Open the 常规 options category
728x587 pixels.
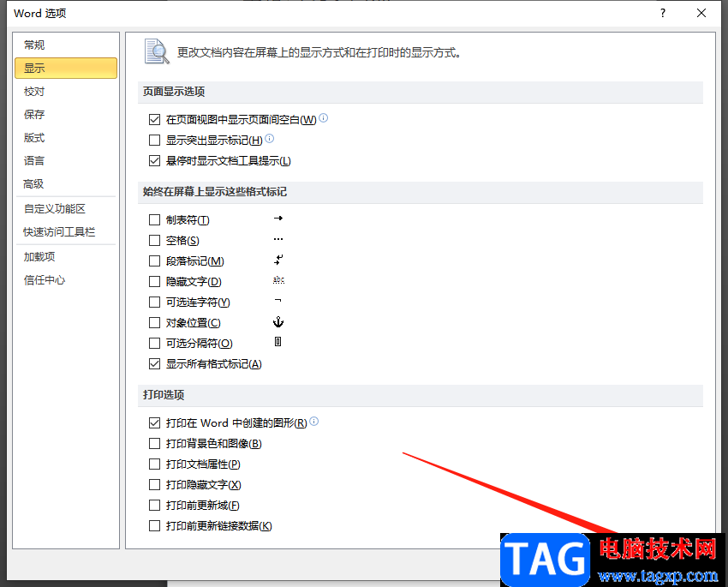[65, 45]
